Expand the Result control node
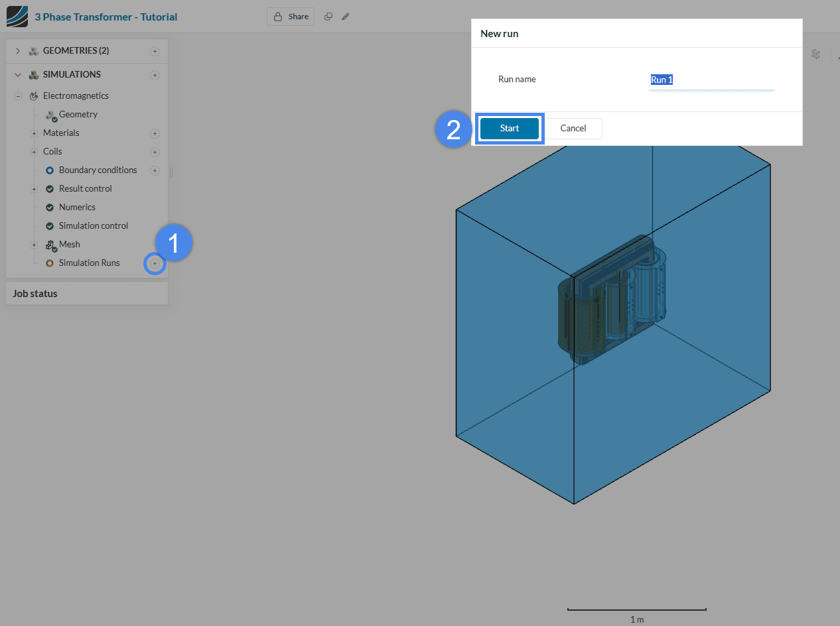 (34, 189)
